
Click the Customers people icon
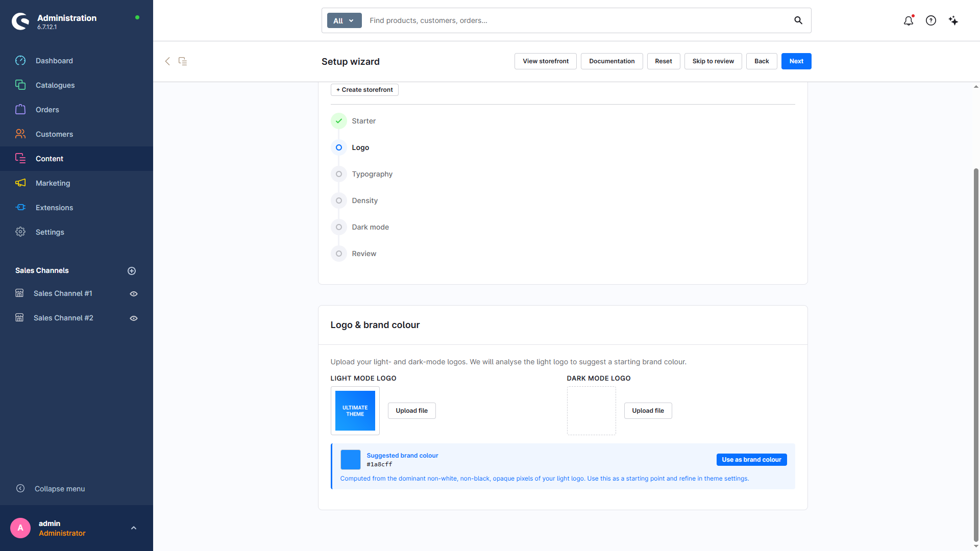tap(20, 134)
